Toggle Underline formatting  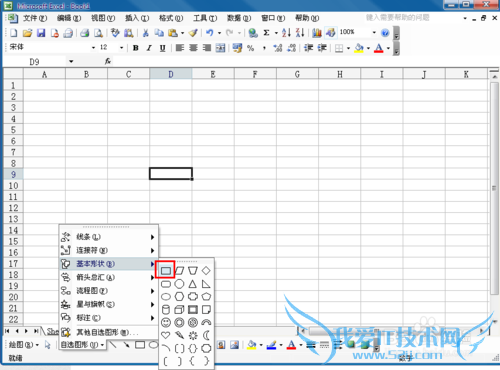point(162,48)
